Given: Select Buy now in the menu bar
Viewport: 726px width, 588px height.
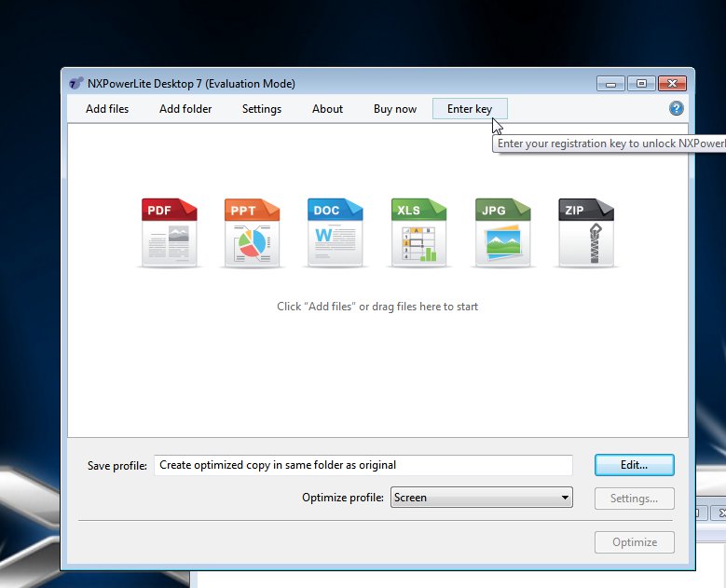Looking at the screenshot, I should 395,109.
